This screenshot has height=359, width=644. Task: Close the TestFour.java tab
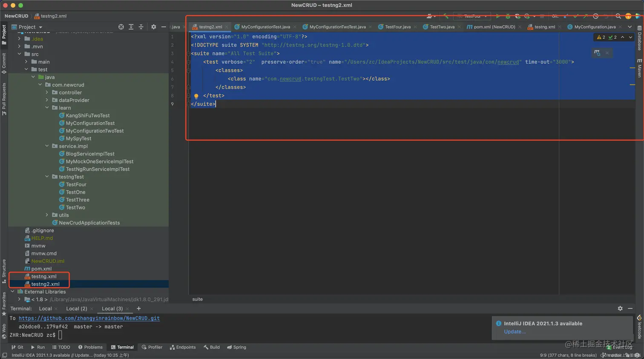coord(415,27)
